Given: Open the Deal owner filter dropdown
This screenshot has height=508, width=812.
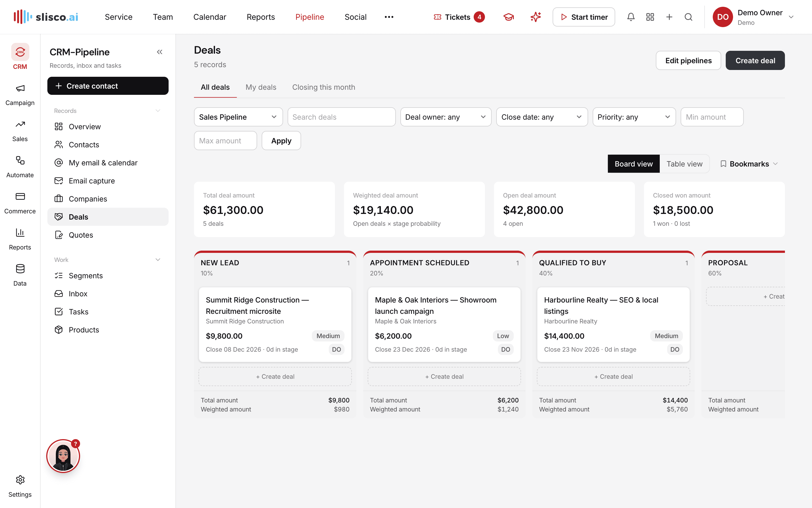Looking at the screenshot, I should [x=445, y=117].
